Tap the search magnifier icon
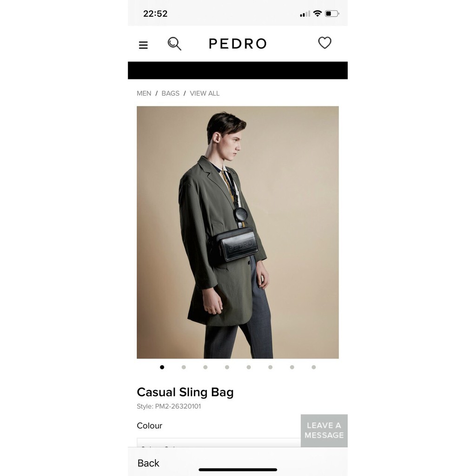This screenshot has height=476, width=476. click(175, 44)
